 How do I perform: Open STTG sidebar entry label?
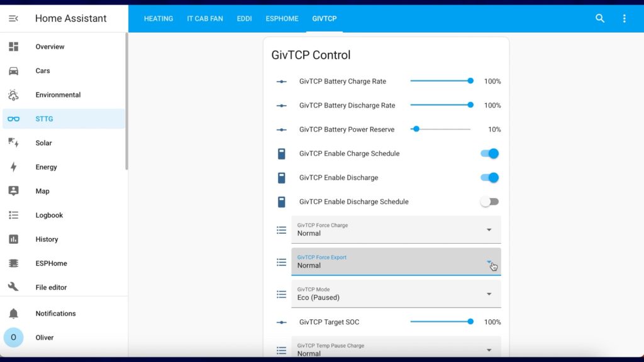pyautogui.click(x=44, y=119)
